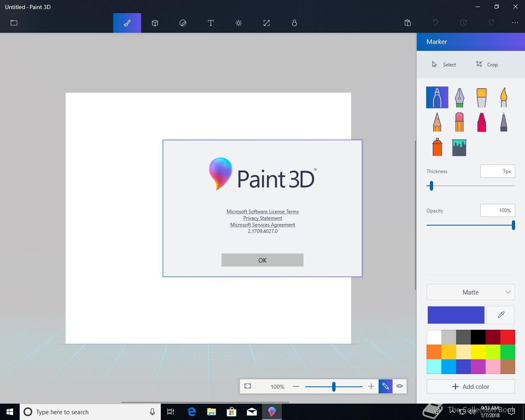The height and width of the screenshot is (420, 525).
Task: Select the Eraser tool
Action: [x=459, y=122]
